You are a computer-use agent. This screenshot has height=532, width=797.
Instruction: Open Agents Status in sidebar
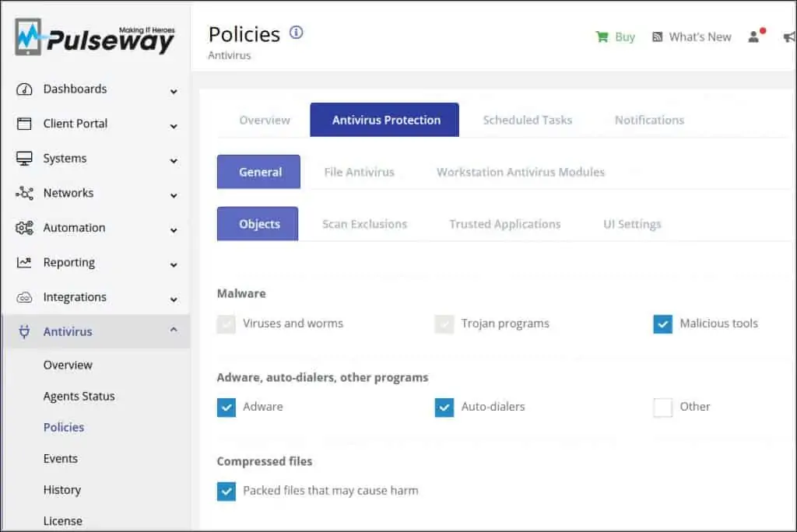pos(79,396)
